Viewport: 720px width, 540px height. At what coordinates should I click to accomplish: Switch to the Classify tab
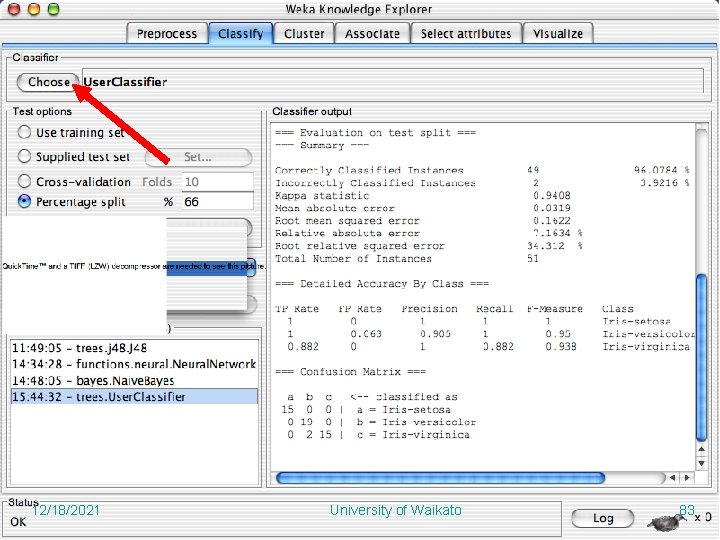(x=241, y=34)
